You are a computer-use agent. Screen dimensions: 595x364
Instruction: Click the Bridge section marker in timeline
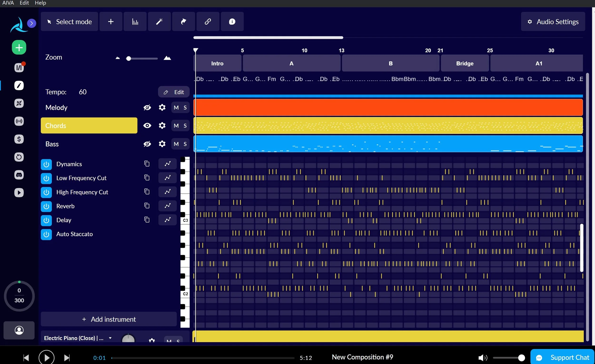click(x=465, y=63)
